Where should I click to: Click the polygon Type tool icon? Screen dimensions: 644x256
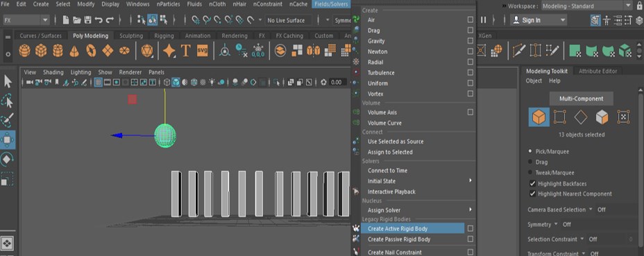186,51
